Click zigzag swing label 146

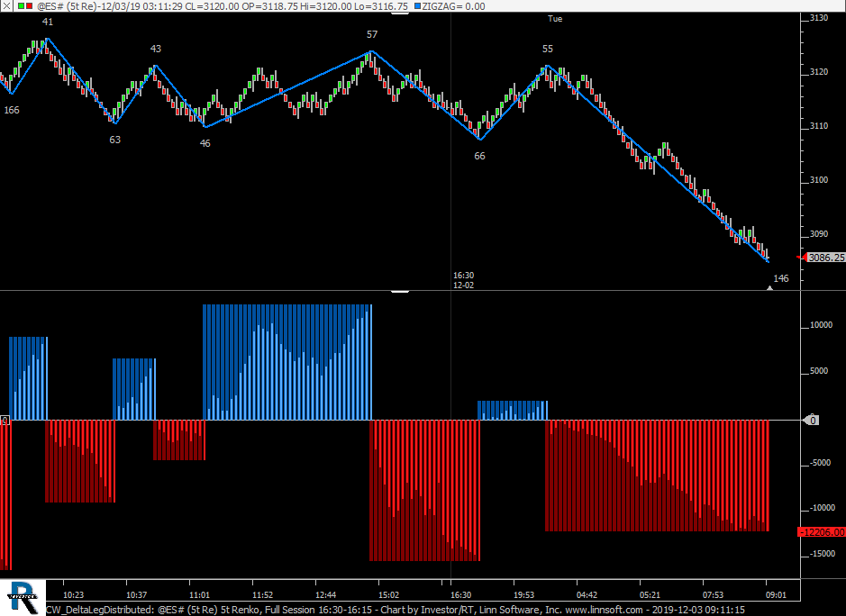(781, 278)
